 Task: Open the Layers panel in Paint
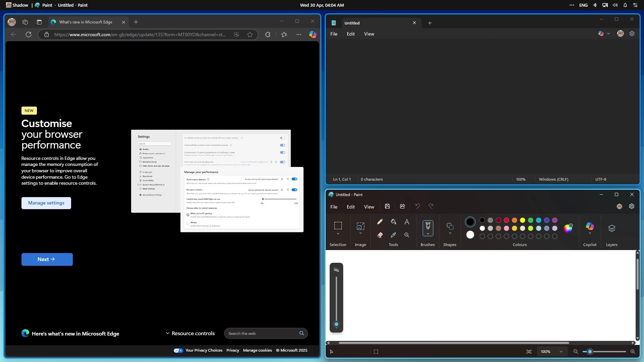tap(612, 228)
